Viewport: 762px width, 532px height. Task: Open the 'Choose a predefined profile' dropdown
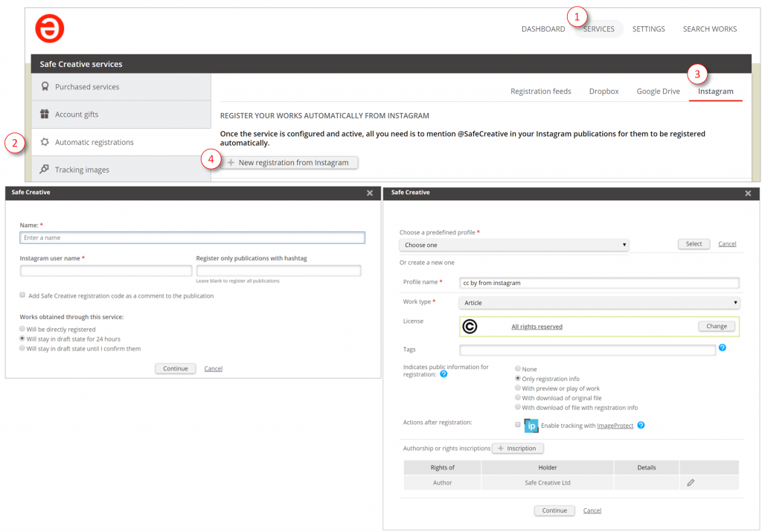[514, 245]
